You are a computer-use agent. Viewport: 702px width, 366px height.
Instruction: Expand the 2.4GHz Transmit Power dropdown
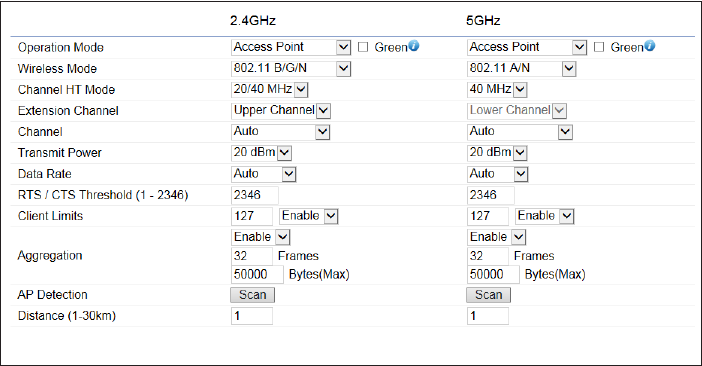(261, 153)
